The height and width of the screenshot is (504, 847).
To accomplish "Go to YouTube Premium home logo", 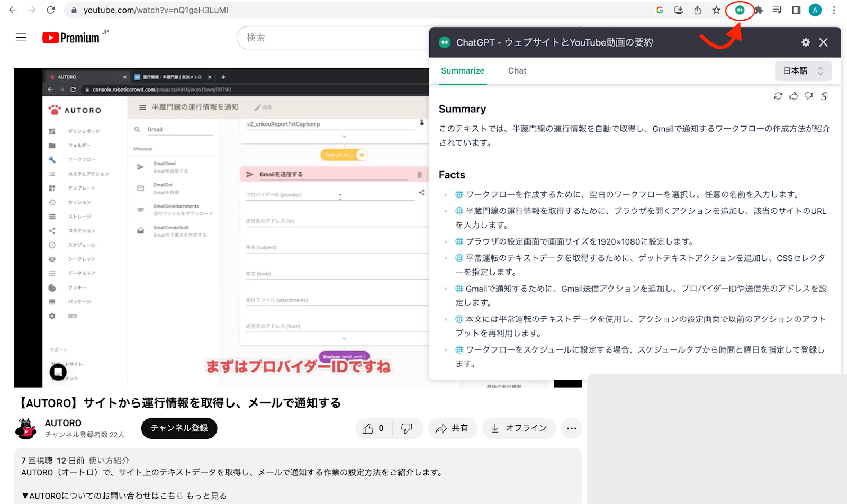I will tap(71, 38).
